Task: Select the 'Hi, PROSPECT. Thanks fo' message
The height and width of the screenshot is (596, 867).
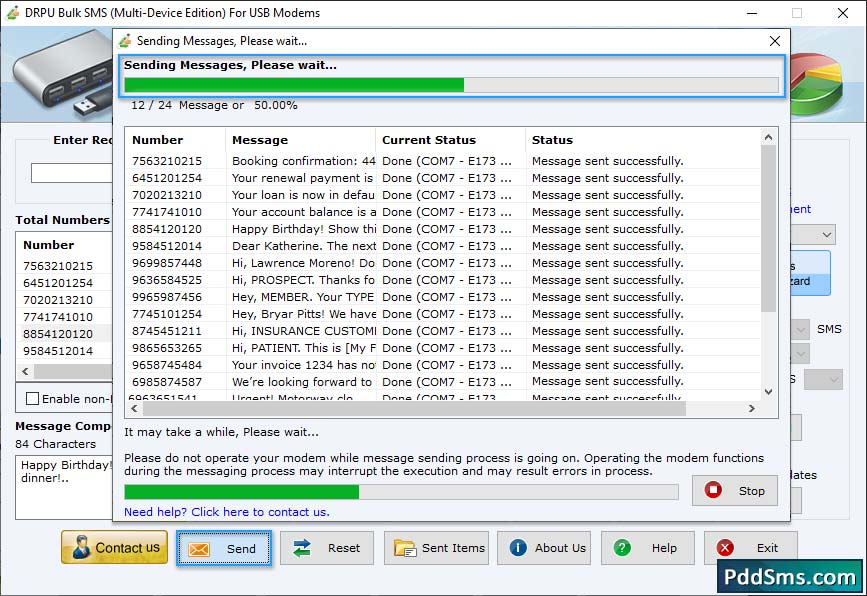Action: 302,280
